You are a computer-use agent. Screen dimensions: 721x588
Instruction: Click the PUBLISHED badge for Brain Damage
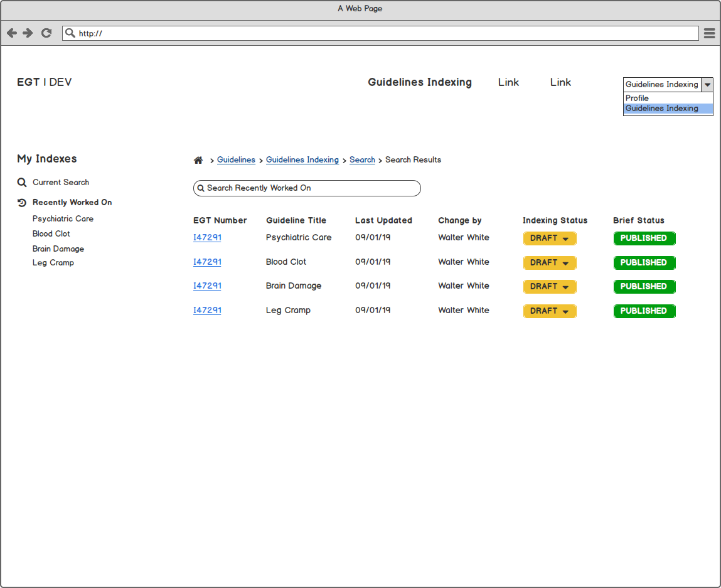click(x=644, y=287)
